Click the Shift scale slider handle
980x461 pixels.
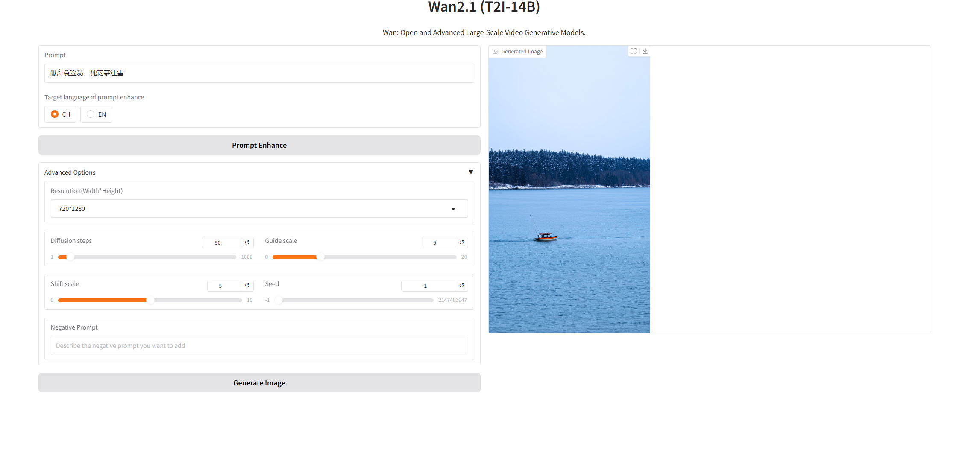tap(150, 300)
